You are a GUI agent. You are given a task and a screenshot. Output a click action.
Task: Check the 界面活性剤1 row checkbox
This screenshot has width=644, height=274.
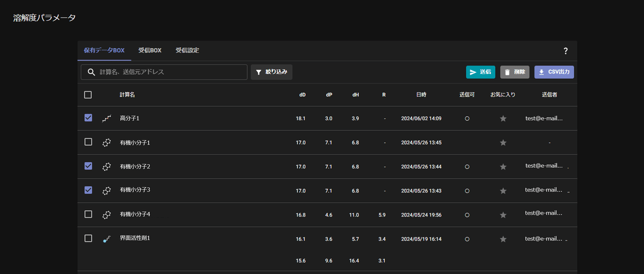coord(88,238)
